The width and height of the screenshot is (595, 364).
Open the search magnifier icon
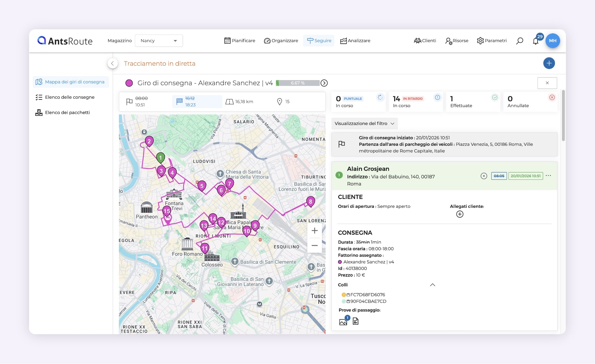(x=519, y=41)
